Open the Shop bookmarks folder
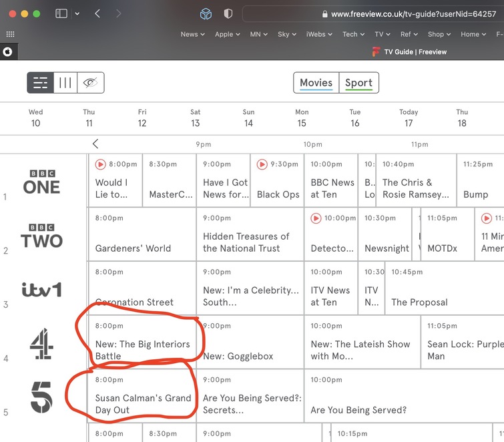The height and width of the screenshot is (442, 504). coord(439,35)
